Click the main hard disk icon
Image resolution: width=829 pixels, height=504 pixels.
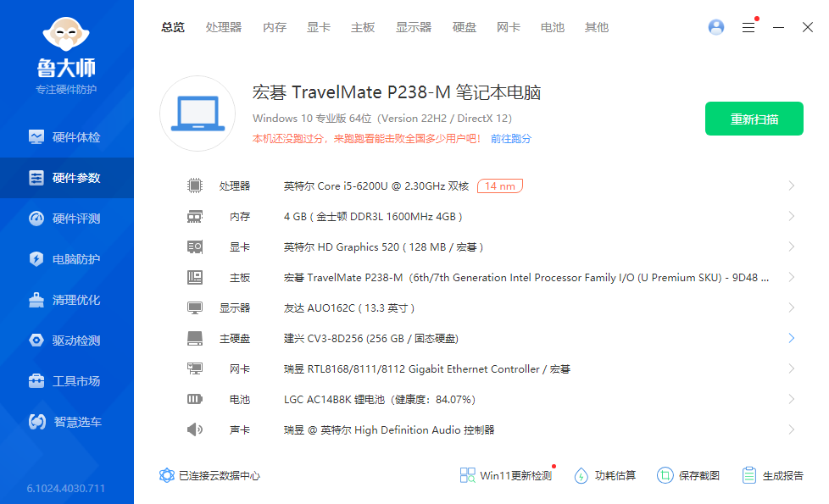tap(195, 339)
